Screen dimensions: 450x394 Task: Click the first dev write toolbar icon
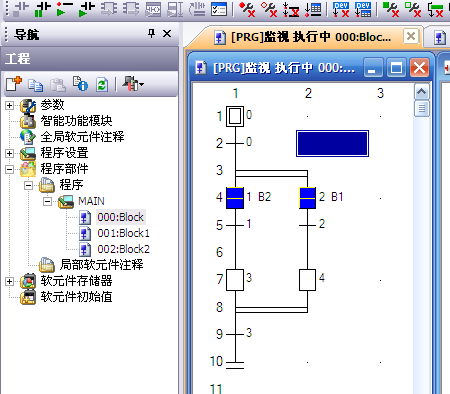[x=341, y=9]
